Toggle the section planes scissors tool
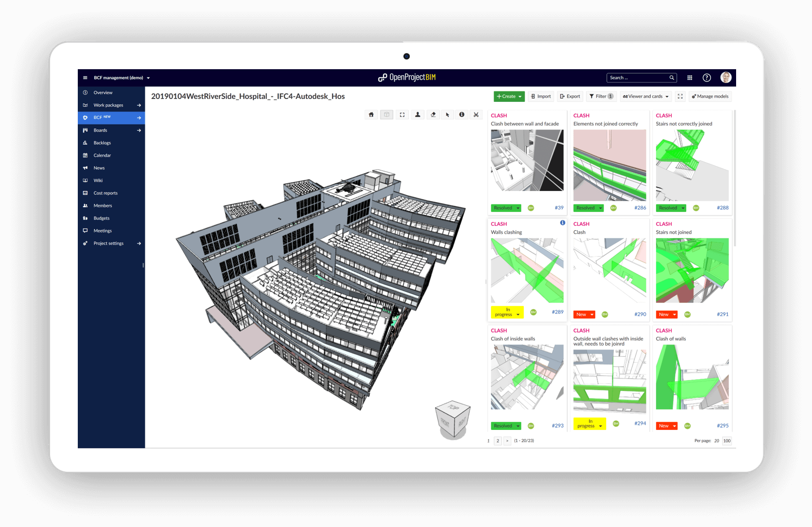Image resolution: width=812 pixels, height=527 pixels. (x=476, y=115)
